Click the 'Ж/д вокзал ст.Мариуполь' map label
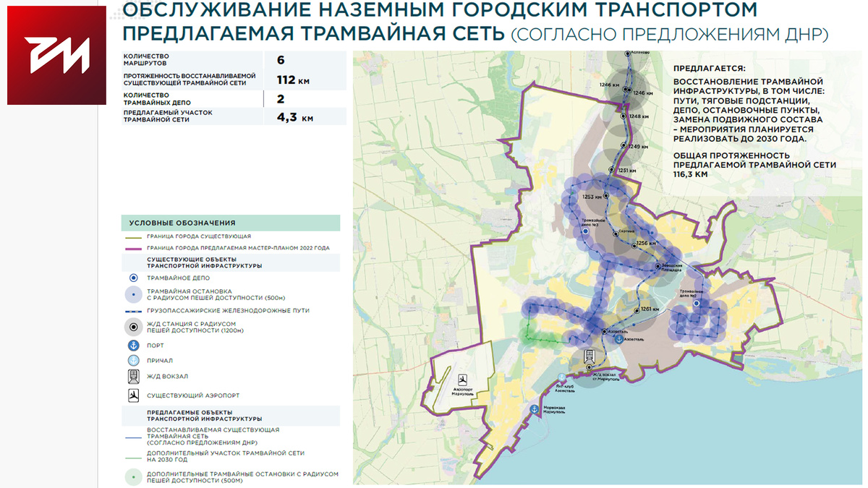The image size is (868, 488). coord(605,377)
